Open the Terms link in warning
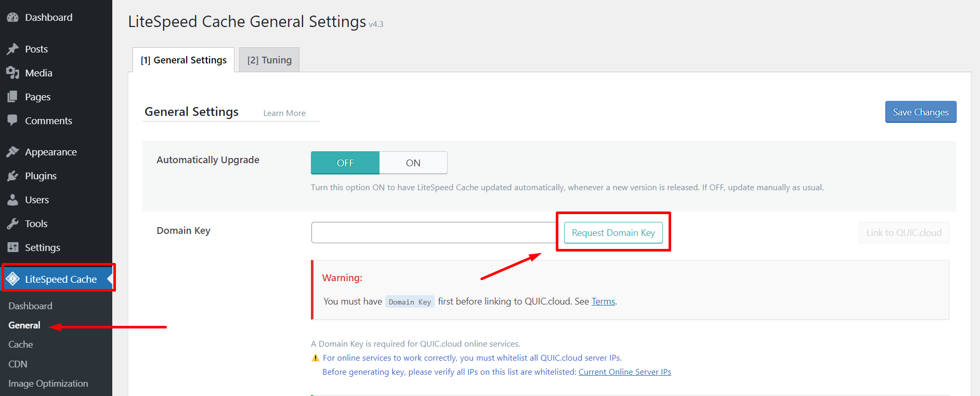This screenshot has height=396, width=980. pyautogui.click(x=603, y=301)
